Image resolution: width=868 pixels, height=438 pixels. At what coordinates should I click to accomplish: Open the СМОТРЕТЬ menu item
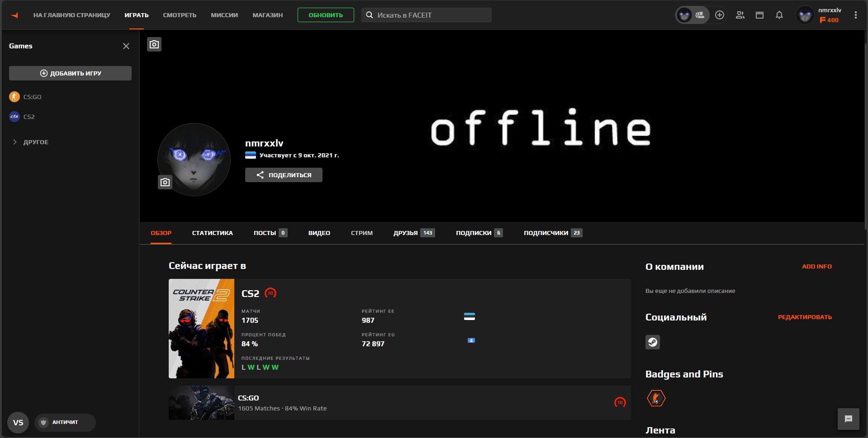(x=180, y=15)
